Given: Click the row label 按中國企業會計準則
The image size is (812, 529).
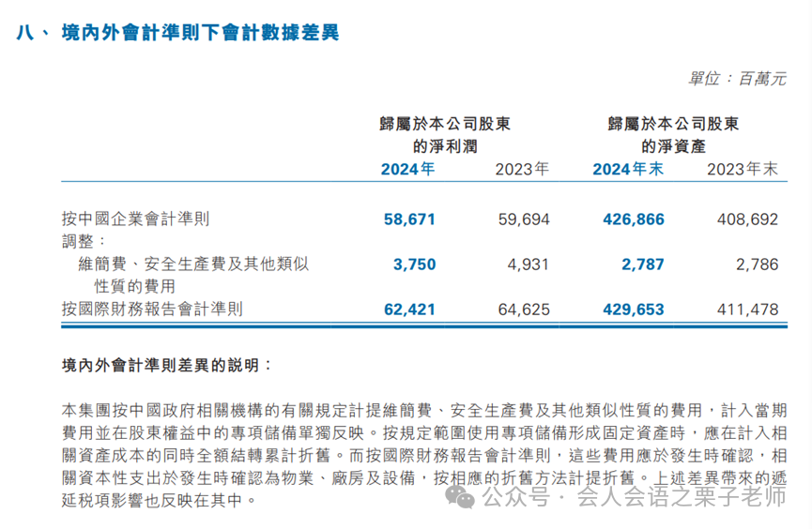Looking at the screenshot, I should coord(136,219).
